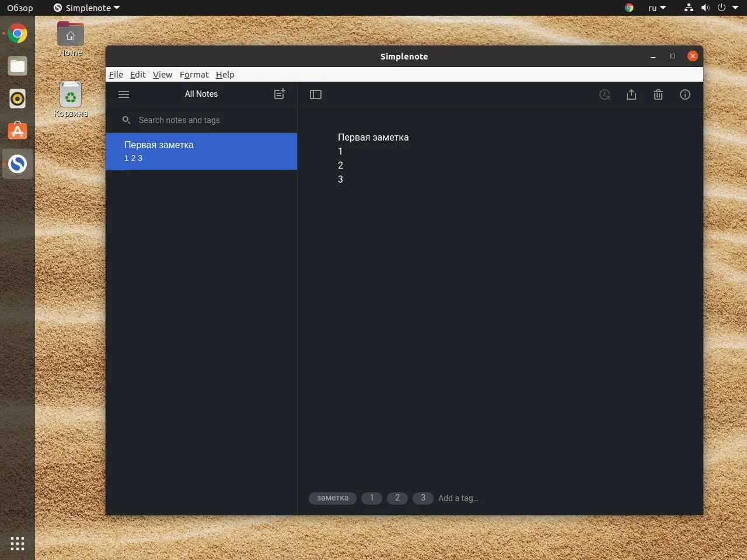Open Files manager from the dock
The height and width of the screenshot is (560, 747).
pyautogui.click(x=18, y=66)
